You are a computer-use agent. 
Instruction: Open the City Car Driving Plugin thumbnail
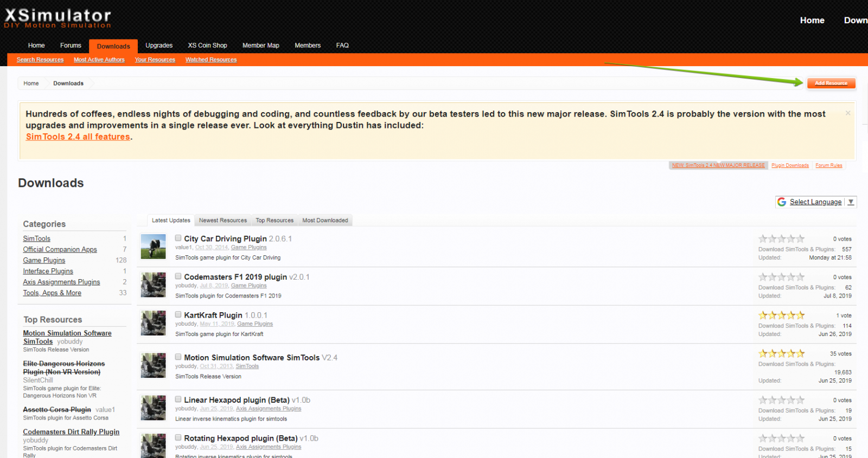[153, 247]
